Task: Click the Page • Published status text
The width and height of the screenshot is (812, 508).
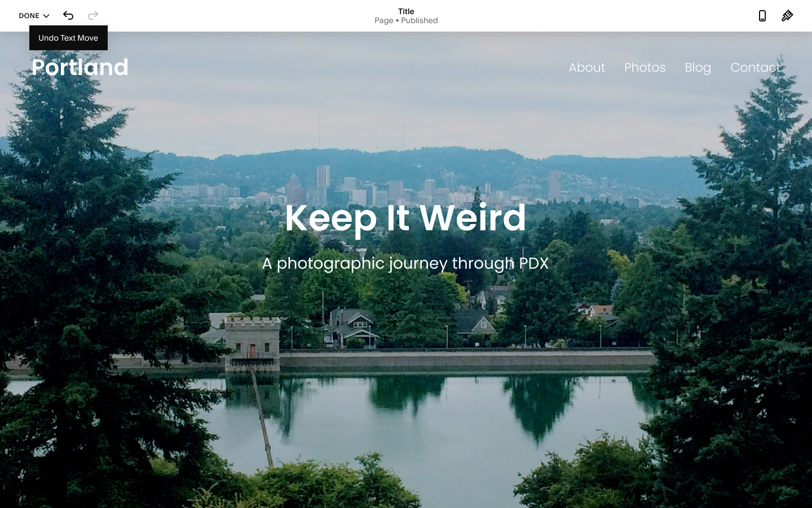Action: click(406, 20)
